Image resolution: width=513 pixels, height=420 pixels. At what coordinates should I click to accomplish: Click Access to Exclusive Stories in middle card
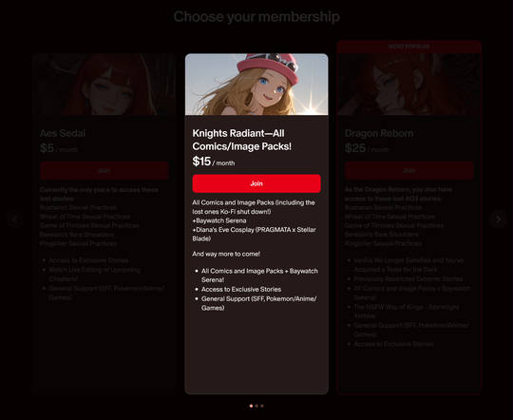point(241,290)
